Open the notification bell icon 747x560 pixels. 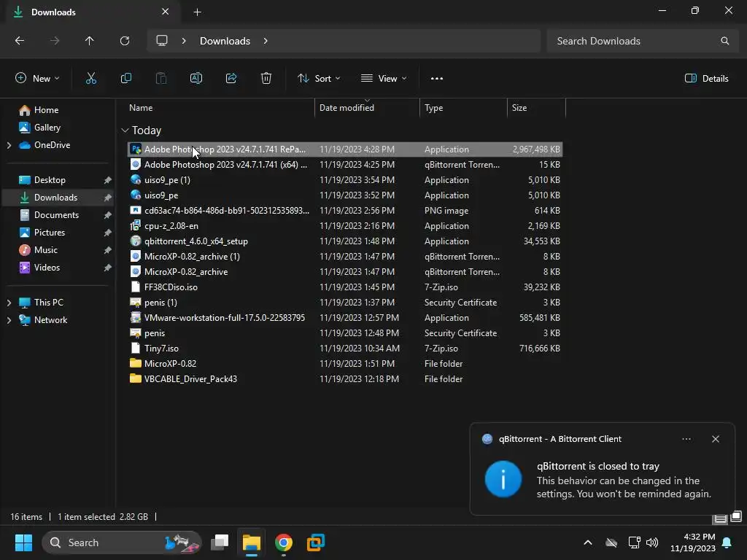727,542
